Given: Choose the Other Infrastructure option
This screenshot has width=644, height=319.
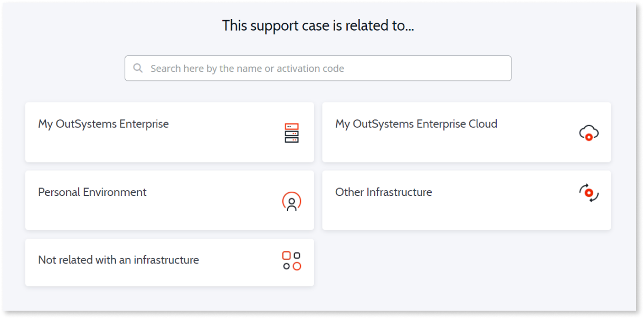Looking at the screenshot, I should coord(466,200).
